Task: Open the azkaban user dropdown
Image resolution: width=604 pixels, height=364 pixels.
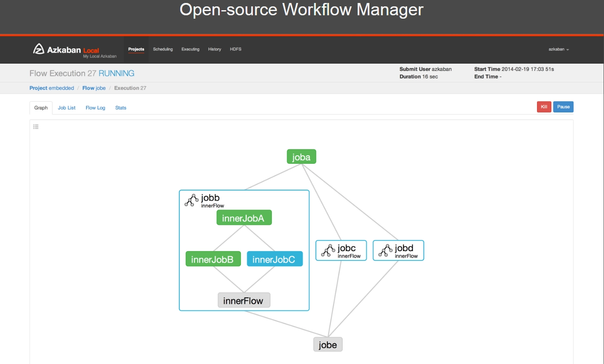Action: (x=559, y=49)
